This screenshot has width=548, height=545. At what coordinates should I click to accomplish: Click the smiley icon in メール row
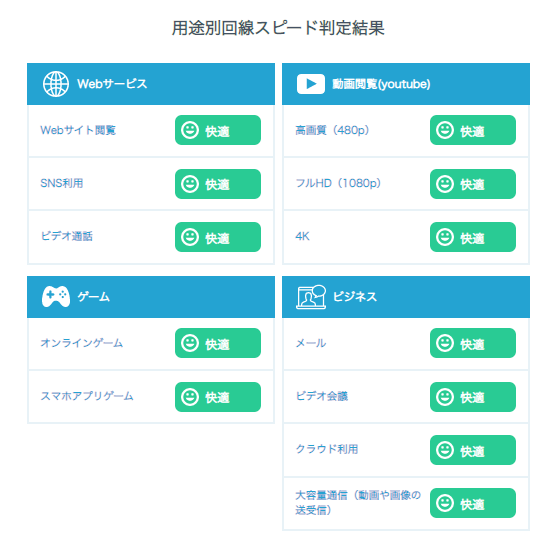(445, 343)
